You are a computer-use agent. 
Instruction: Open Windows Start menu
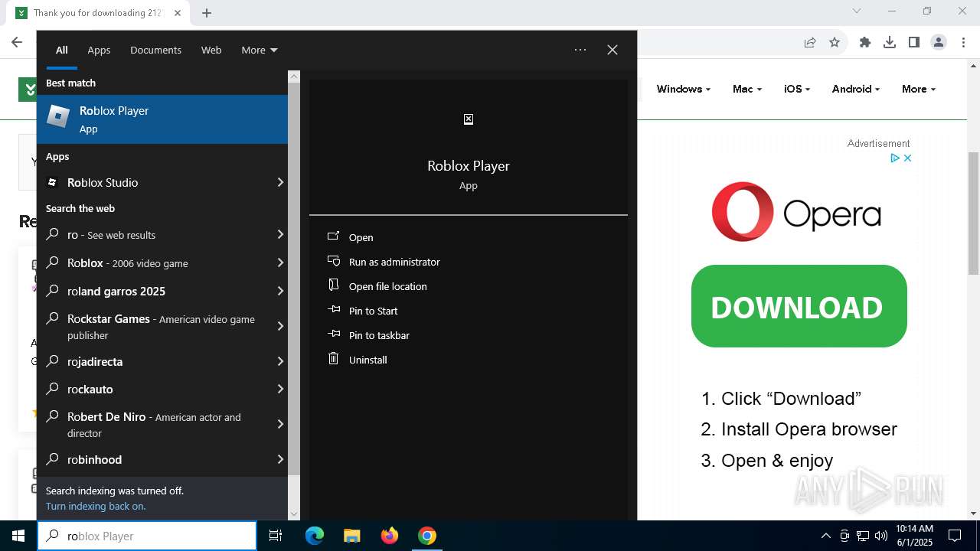tap(18, 536)
